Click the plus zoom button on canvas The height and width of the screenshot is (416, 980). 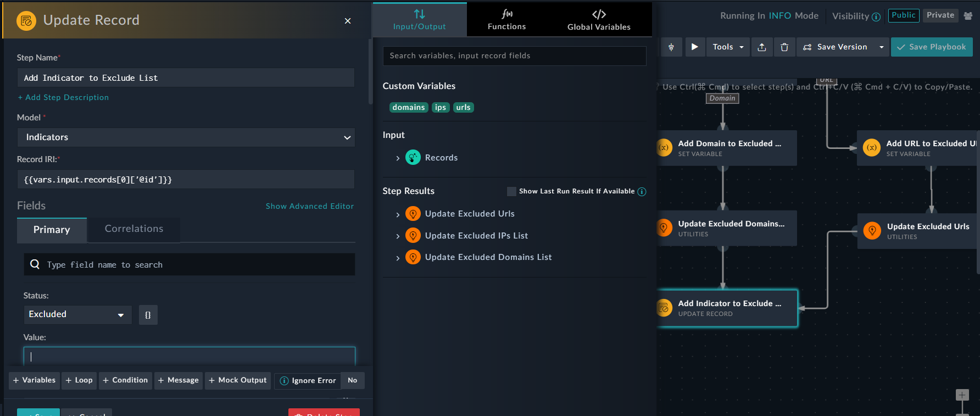click(x=962, y=395)
